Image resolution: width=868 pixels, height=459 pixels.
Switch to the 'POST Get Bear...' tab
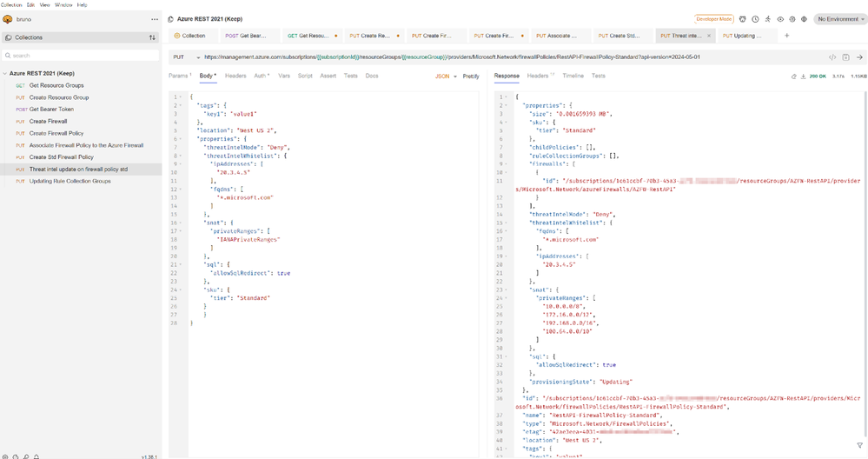pos(250,36)
